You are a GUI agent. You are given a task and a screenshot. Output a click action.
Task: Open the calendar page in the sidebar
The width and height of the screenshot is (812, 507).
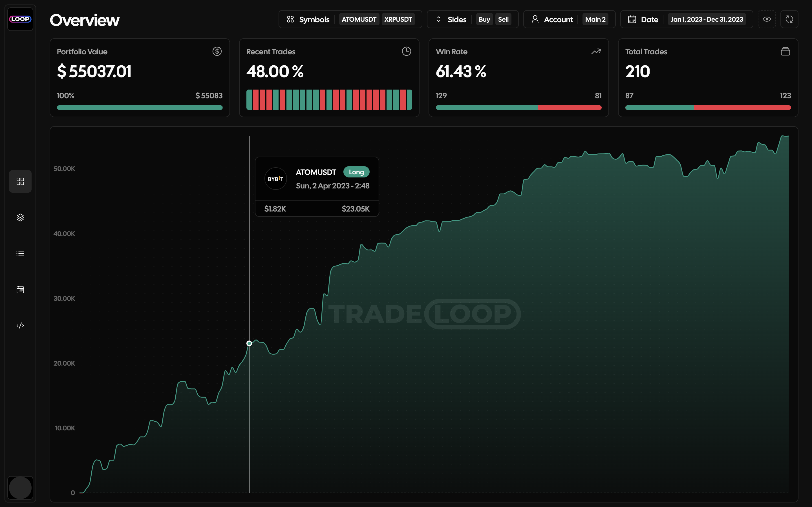(20, 290)
